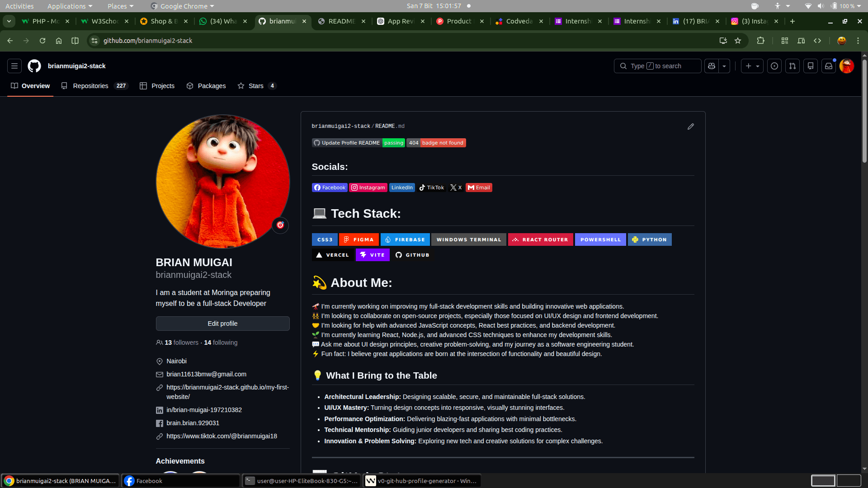Click the GitHub logo to go home

coord(34,66)
